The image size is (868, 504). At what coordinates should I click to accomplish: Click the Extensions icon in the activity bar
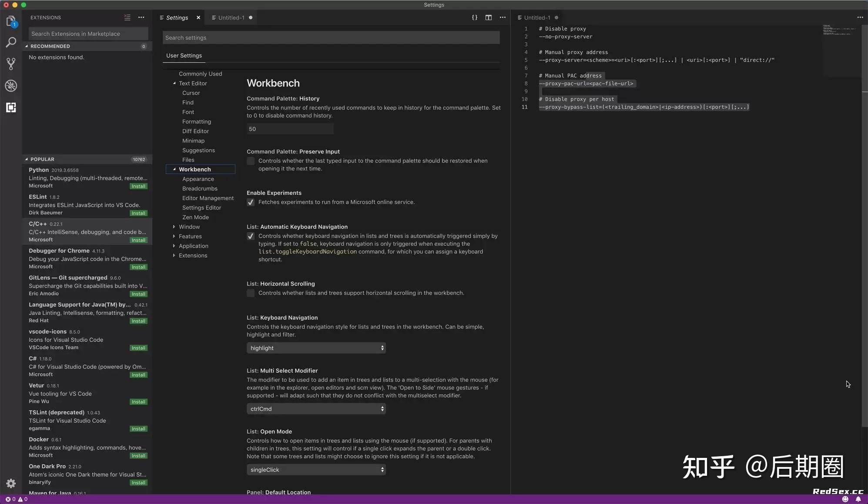point(11,107)
